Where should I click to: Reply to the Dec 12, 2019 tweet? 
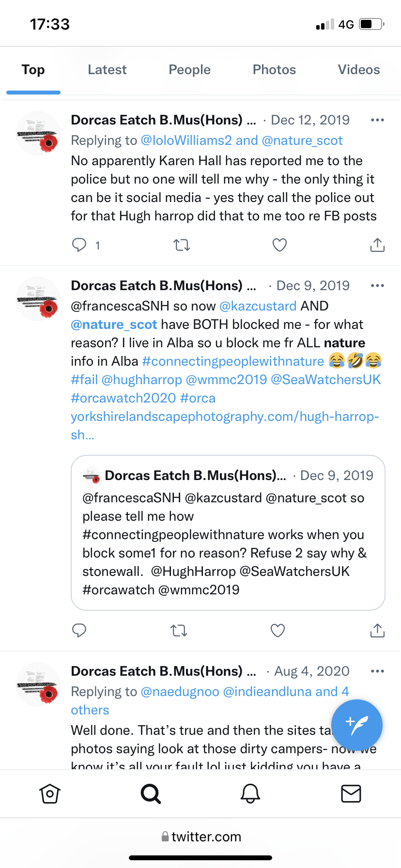[79, 245]
